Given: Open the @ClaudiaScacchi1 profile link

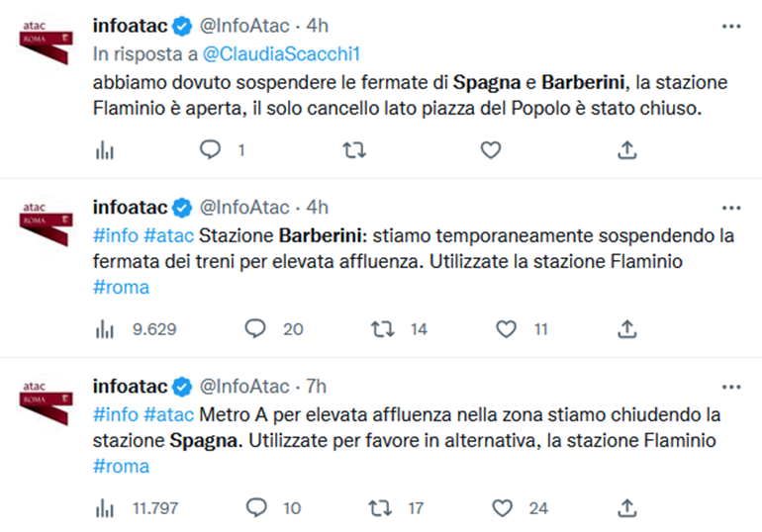Looking at the screenshot, I should pyautogui.click(x=281, y=53).
